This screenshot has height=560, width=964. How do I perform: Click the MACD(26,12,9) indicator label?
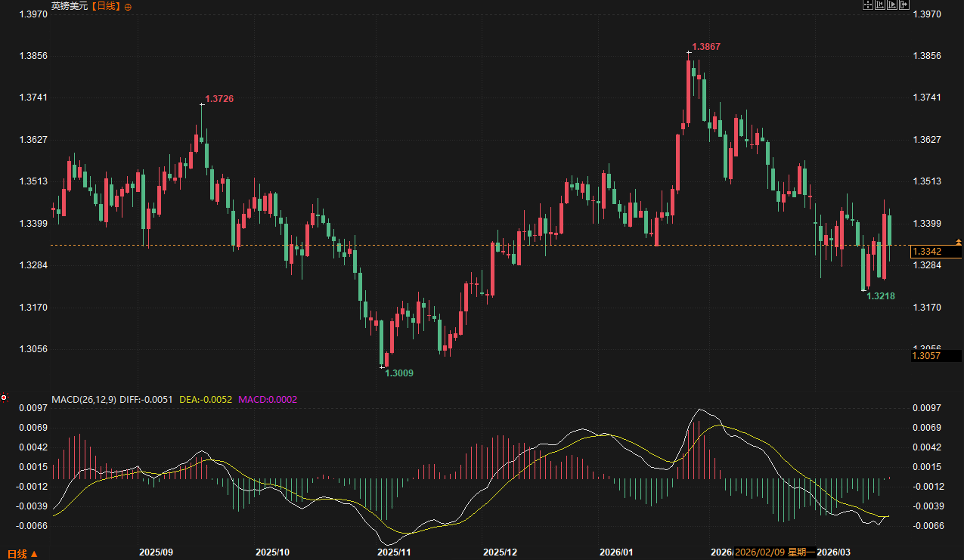(x=84, y=399)
